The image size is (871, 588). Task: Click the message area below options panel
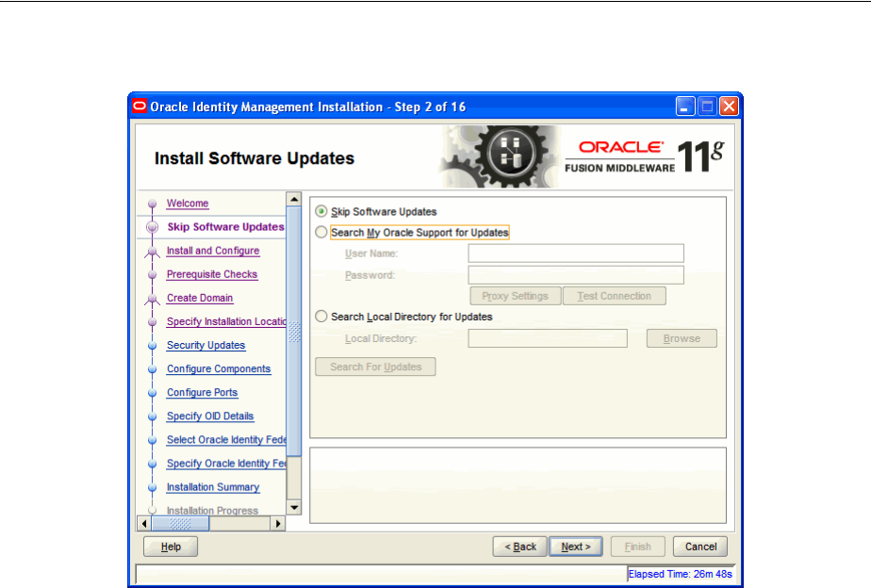pos(518,485)
